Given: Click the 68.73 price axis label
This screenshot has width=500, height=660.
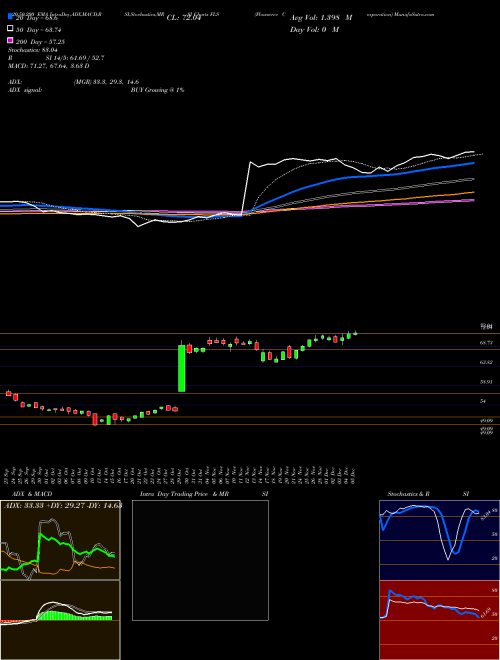Looking at the screenshot, I should (x=486, y=343).
